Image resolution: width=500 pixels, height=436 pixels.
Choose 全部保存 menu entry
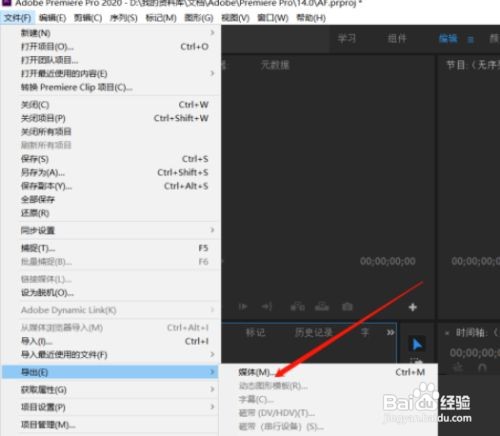point(110,199)
